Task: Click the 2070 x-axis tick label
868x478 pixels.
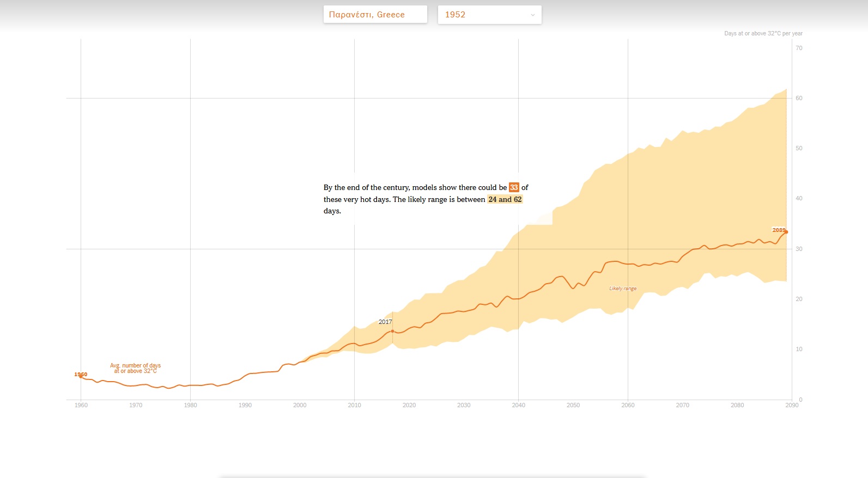Action: click(x=683, y=405)
